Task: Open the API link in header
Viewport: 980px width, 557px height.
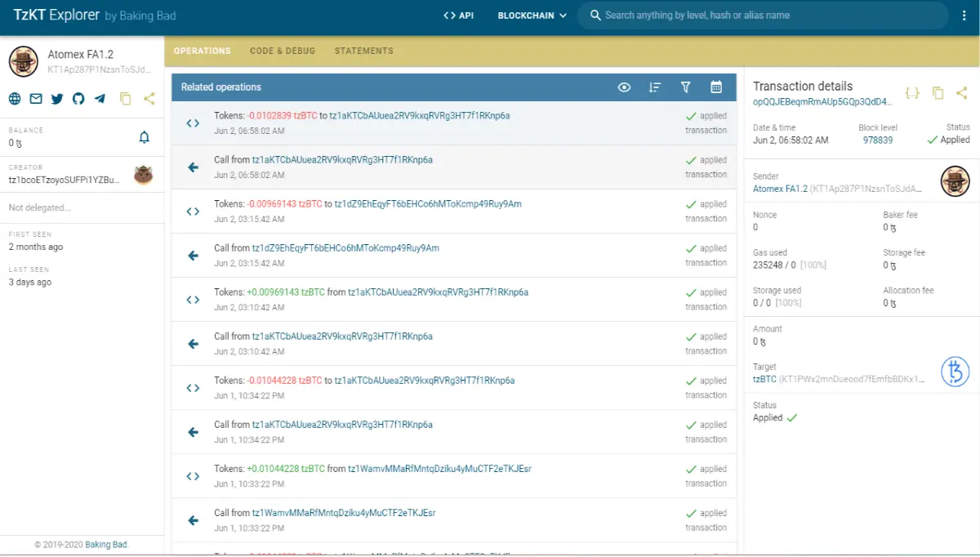Action: click(x=458, y=16)
